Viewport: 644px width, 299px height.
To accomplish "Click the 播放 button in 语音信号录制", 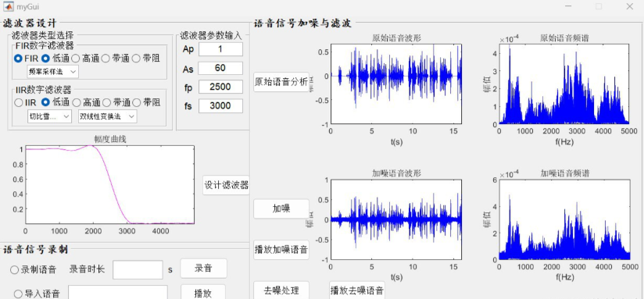I will point(203,293).
